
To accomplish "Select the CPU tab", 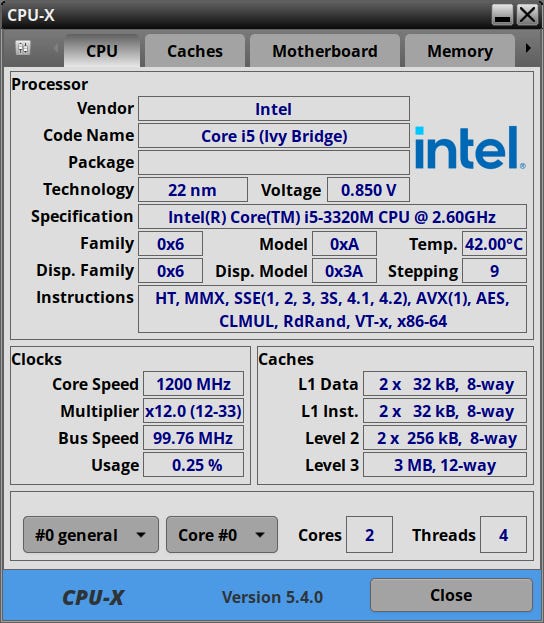I will coord(102,50).
